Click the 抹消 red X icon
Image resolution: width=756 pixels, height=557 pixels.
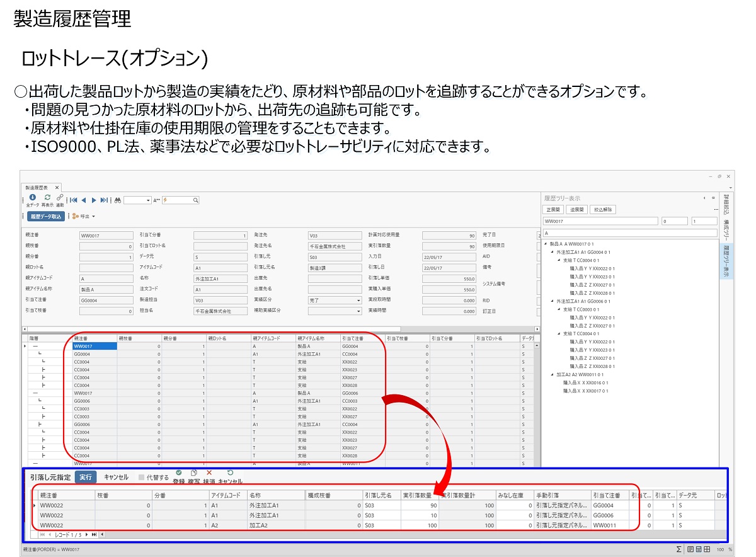tap(209, 473)
